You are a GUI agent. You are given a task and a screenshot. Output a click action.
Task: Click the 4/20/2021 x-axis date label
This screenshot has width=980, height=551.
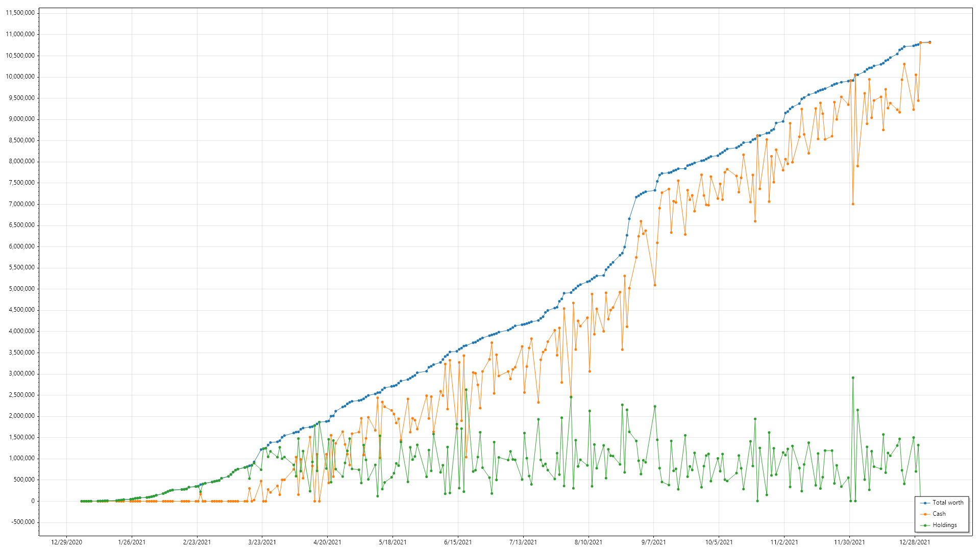[327, 542]
